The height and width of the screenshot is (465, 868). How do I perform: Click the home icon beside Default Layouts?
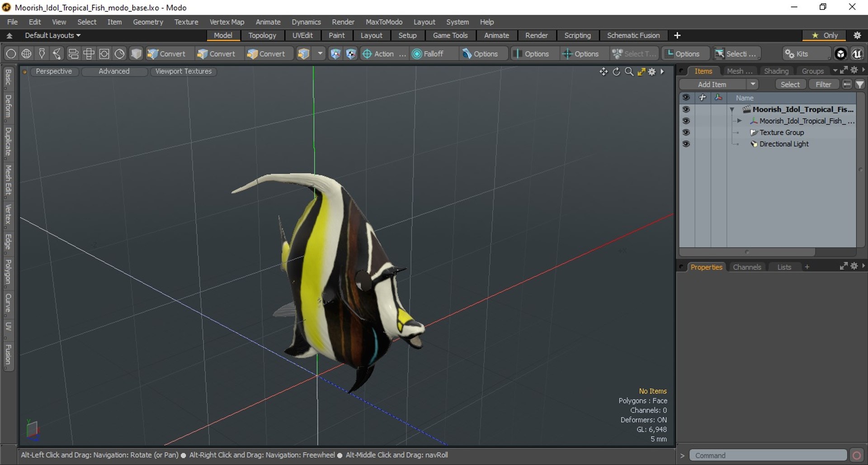pyautogui.click(x=9, y=35)
